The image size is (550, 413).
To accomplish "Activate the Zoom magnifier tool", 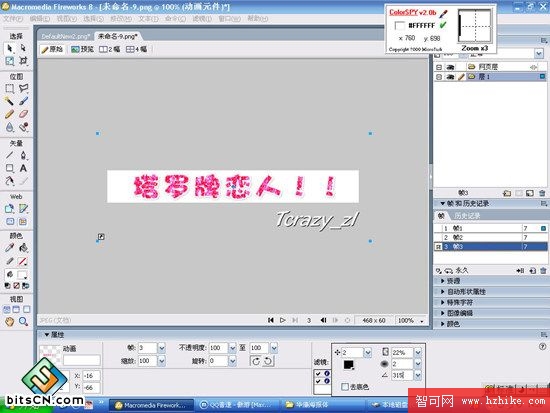I will pyautogui.click(x=23, y=321).
